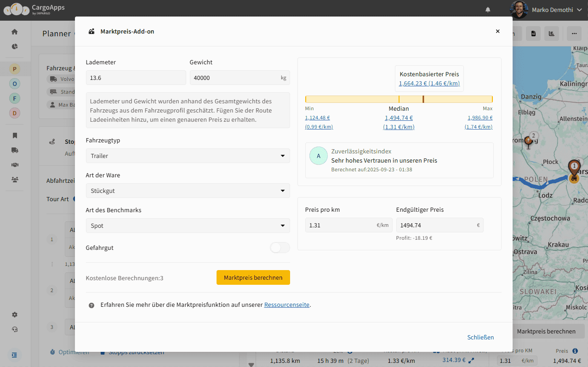Open the truck vehicles icon in sidebar
Screen dimensions: 588x367
point(15,150)
